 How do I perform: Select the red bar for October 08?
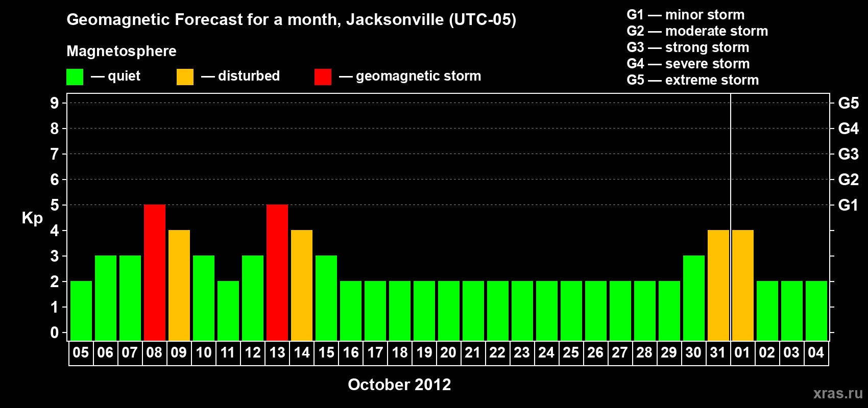[155, 272]
